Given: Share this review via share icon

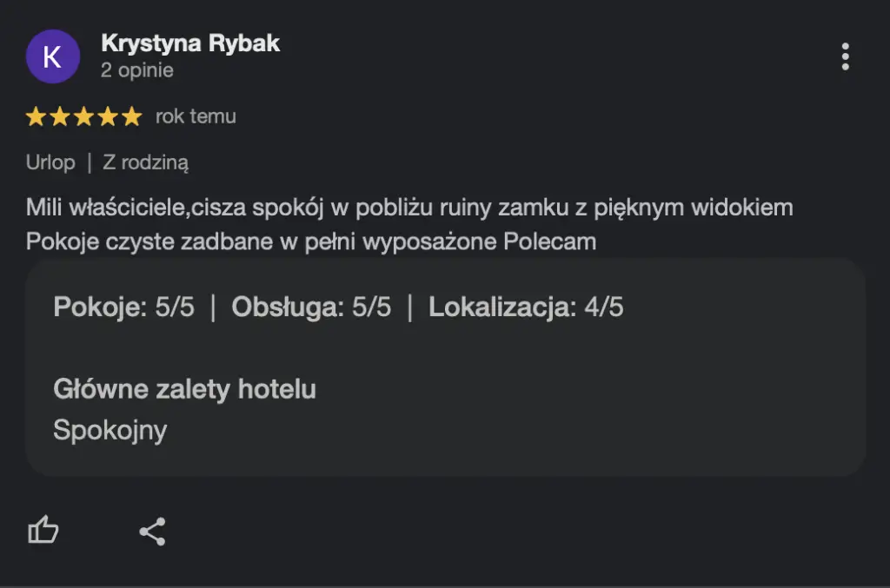Looking at the screenshot, I should coord(152,531).
